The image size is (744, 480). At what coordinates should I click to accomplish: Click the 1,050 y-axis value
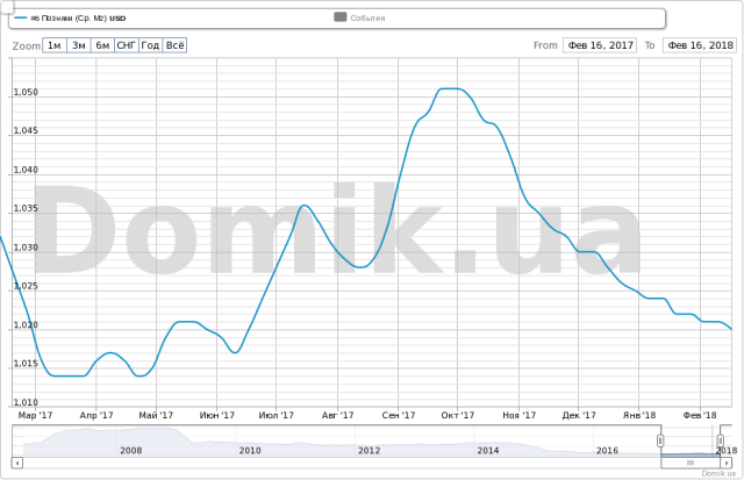[x=26, y=92]
